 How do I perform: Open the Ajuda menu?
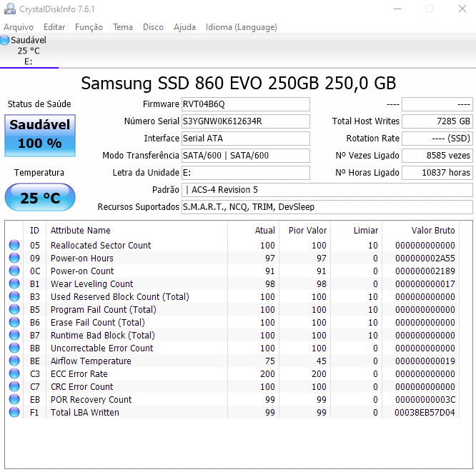point(184,27)
